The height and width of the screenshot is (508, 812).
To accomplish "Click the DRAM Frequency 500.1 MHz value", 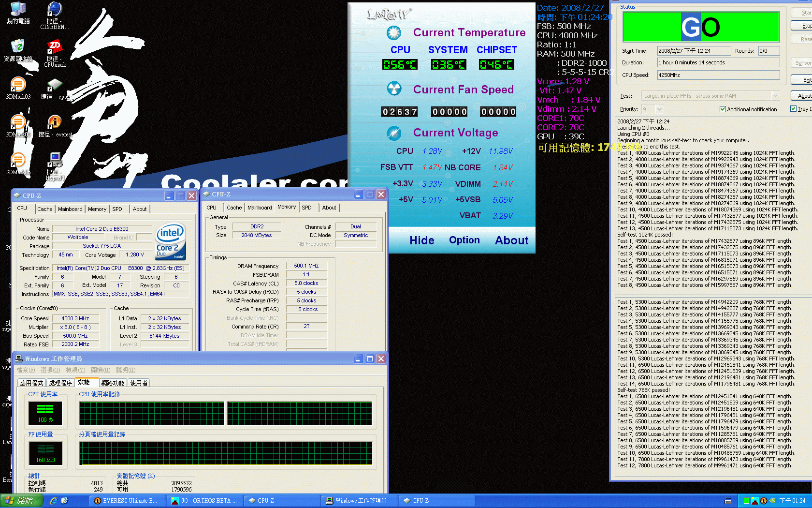I will pos(306,266).
